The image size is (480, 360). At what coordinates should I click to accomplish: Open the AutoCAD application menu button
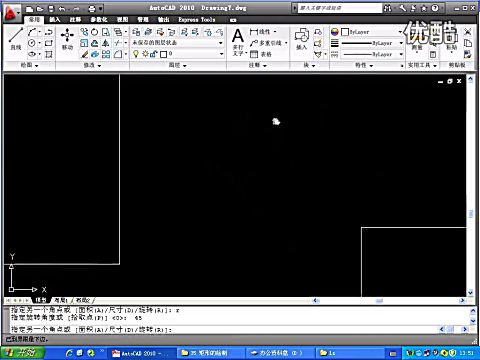(x=11, y=13)
